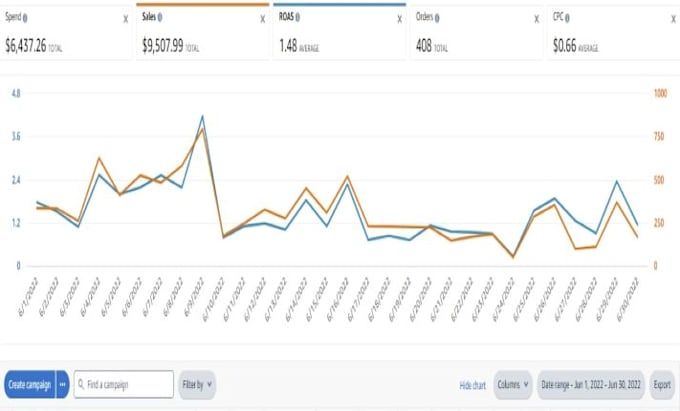Click the magnifier icon in campaign search
Viewport: 680px width, 411px height.
[x=81, y=384]
